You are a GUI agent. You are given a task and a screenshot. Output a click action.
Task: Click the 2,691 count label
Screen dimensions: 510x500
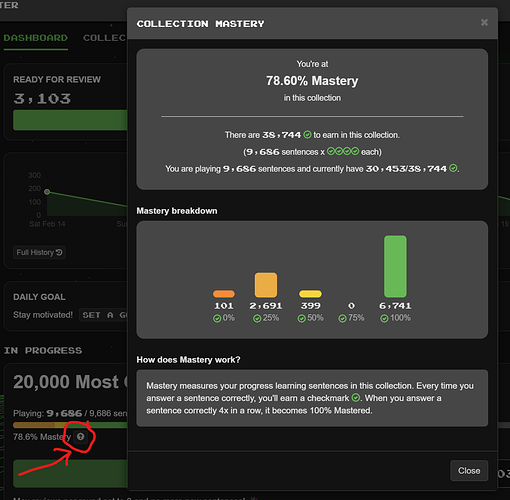coord(266,306)
